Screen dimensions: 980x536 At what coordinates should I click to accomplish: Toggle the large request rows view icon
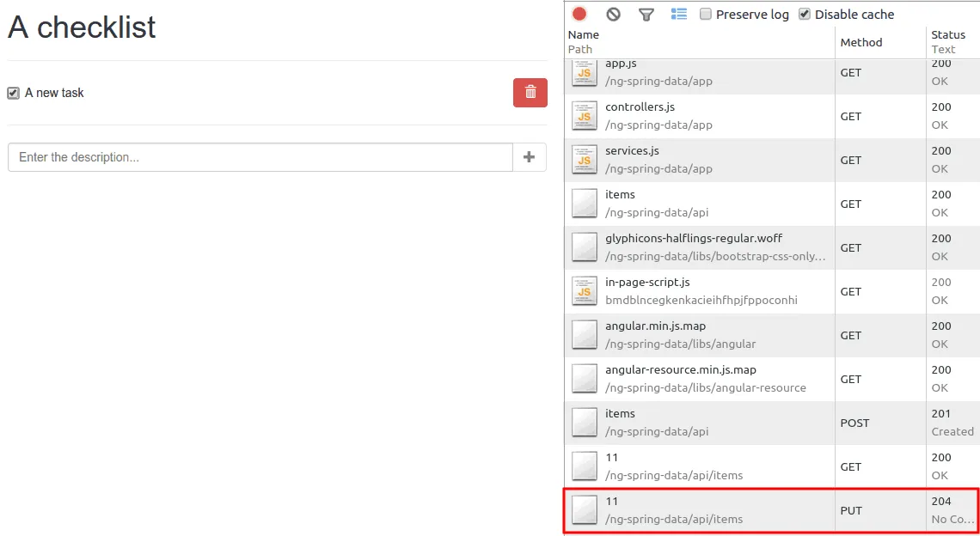pyautogui.click(x=679, y=14)
